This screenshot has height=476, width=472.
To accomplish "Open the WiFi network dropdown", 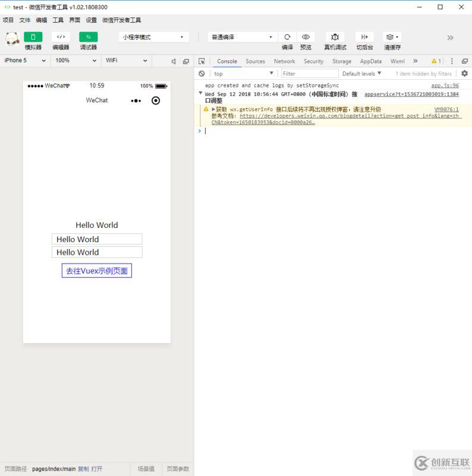I will [126, 61].
